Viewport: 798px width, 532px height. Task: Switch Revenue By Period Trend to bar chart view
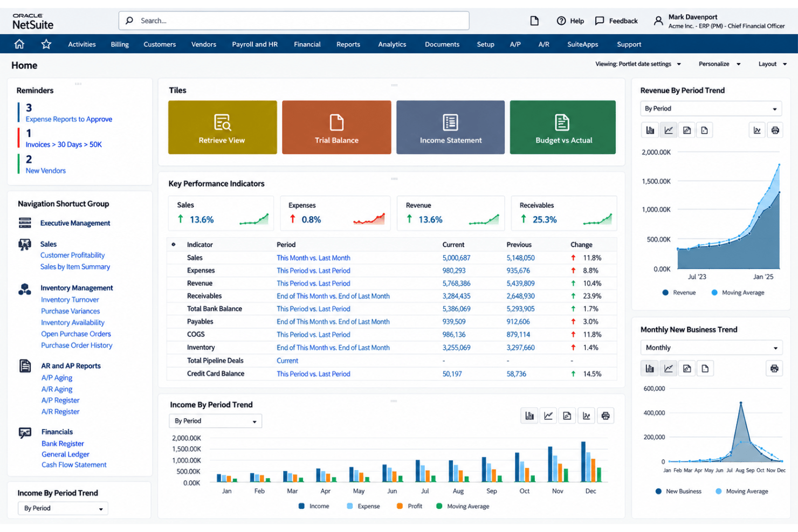click(x=650, y=130)
